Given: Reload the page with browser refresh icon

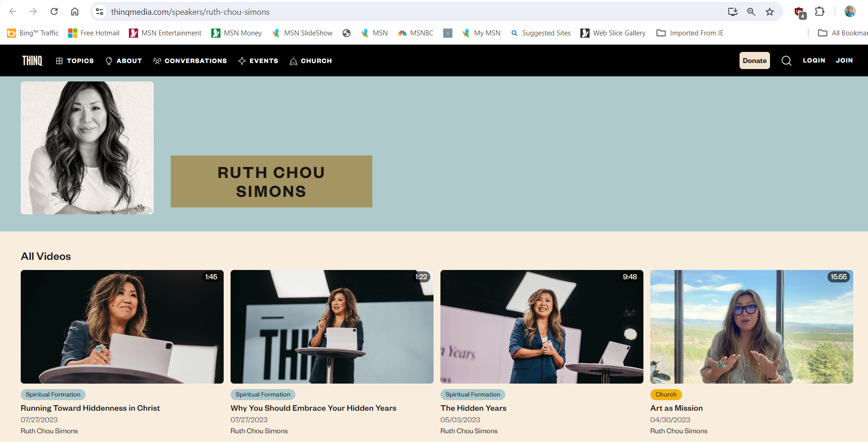Looking at the screenshot, I should (x=54, y=11).
